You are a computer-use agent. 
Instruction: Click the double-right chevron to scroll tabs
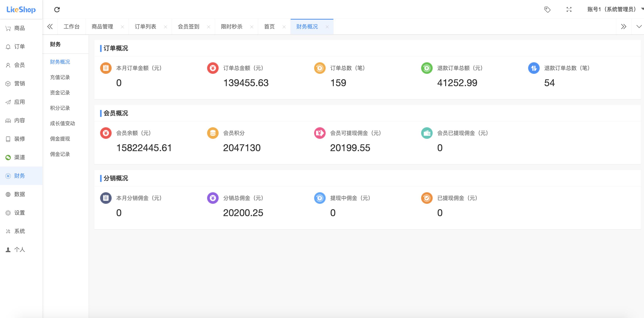point(624,27)
